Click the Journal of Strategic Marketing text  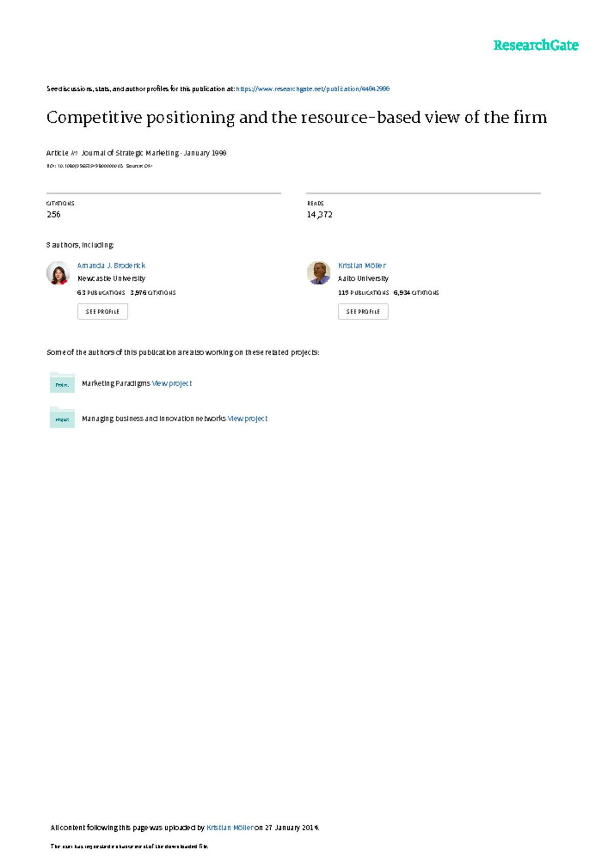pos(130,153)
